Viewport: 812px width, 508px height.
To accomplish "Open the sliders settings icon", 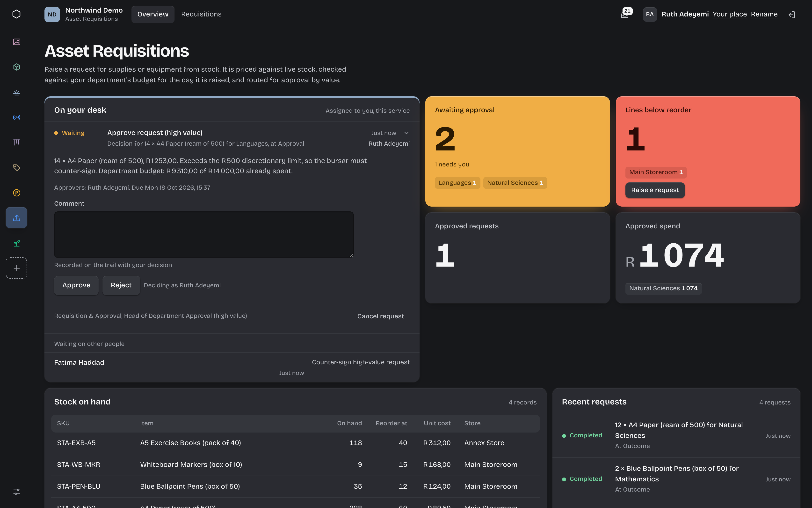I will pyautogui.click(x=16, y=492).
